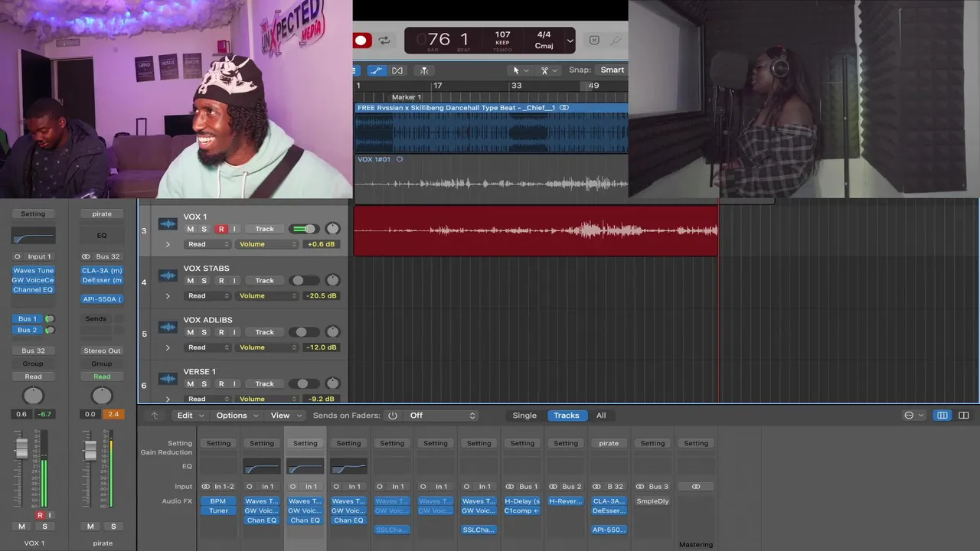
Task: Click the +0.6 dB automation value field
Action: (321, 244)
